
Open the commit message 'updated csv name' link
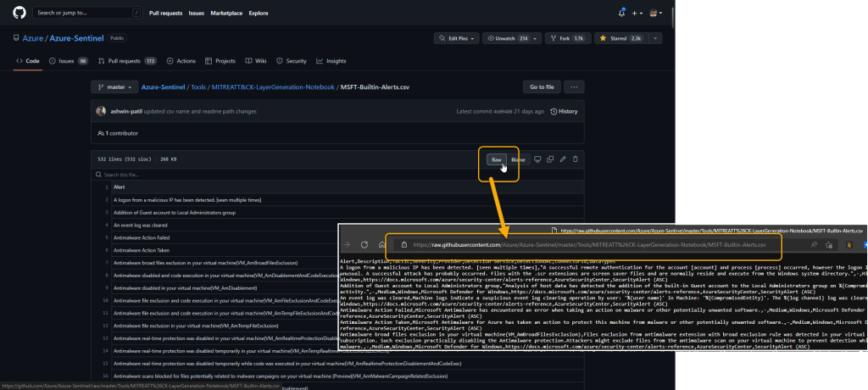(198, 111)
